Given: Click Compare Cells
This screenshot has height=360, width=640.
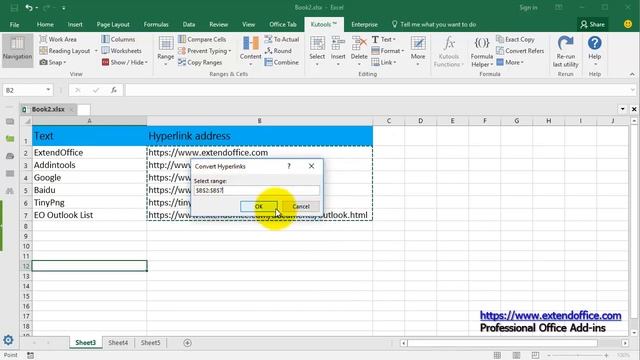Looking at the screenshot, I should (x=202, y=39).
